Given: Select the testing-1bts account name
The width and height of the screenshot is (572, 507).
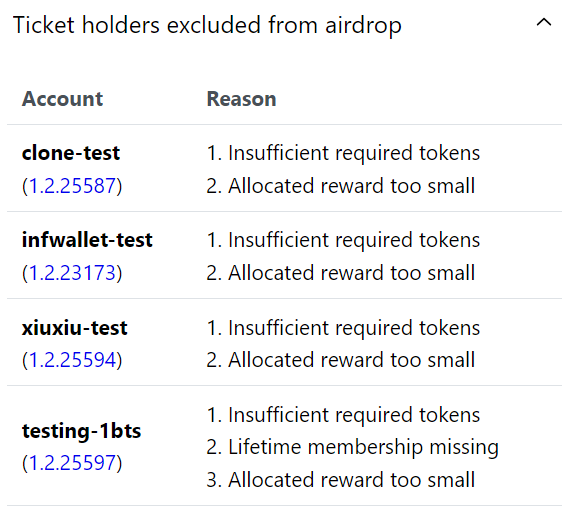Looking at the screenshot, I should pyautogui.click(x=81, y=431).
